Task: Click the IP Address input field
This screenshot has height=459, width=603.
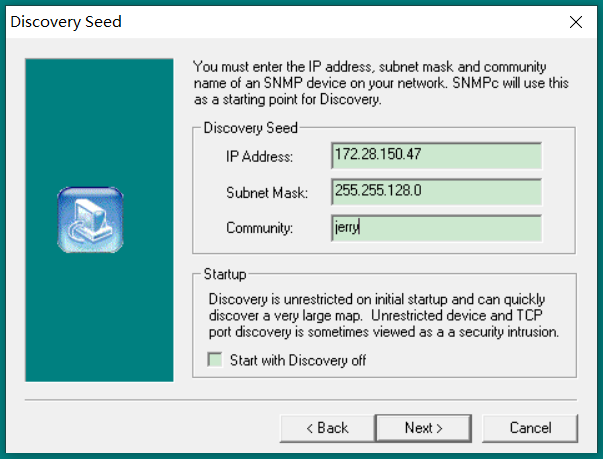Action: click(x=435, y=156)
